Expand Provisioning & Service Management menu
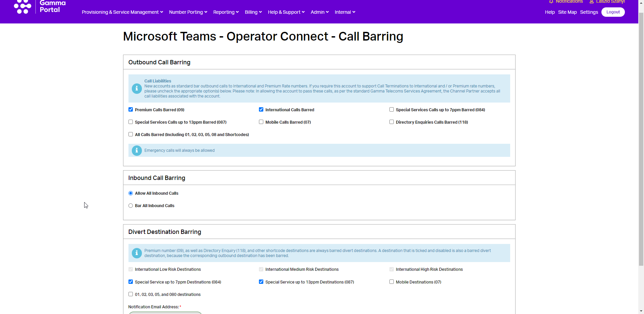 (122, 12)
